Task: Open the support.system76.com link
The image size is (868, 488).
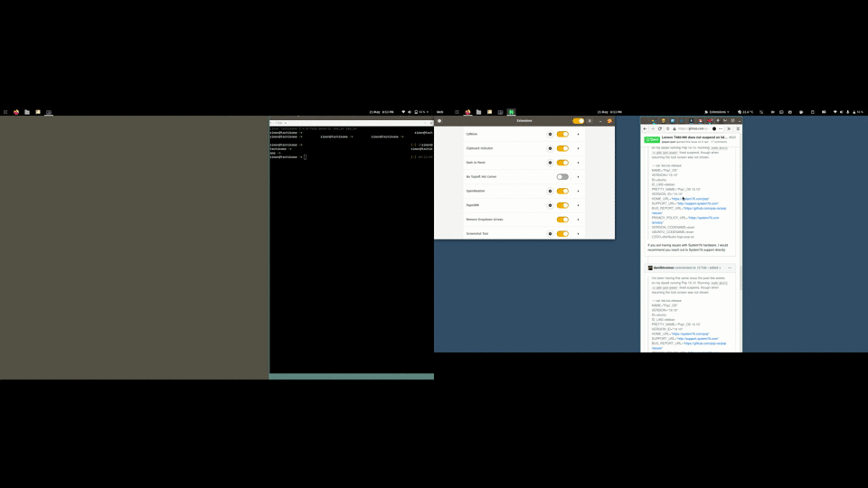Action: (x=697, y=203)
